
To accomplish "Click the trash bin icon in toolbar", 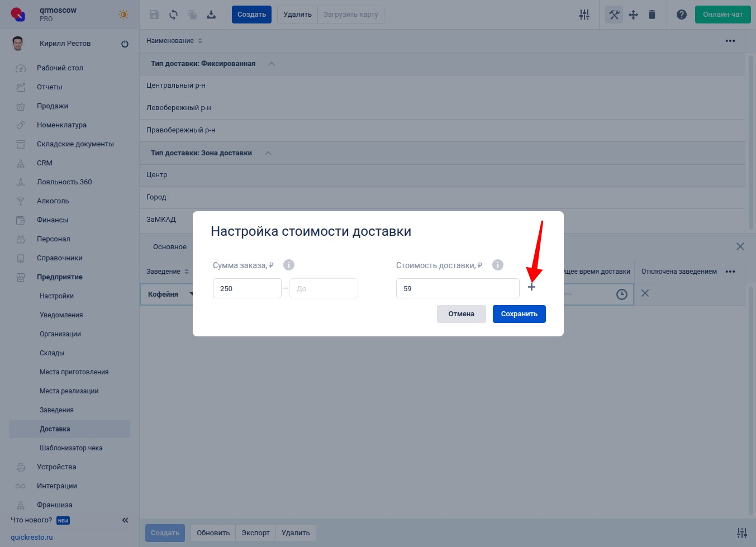I will pos(652,15).
